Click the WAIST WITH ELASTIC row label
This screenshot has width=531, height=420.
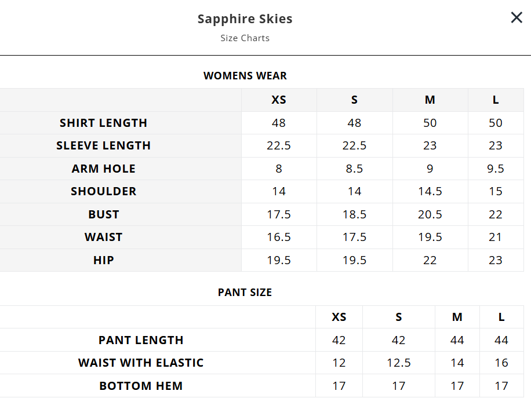click(141, 363)
